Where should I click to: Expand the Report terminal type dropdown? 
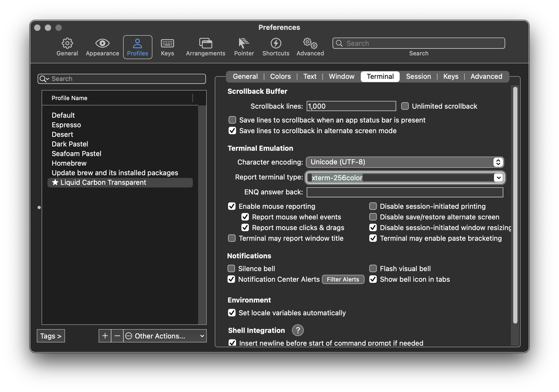tap(498, 178)
